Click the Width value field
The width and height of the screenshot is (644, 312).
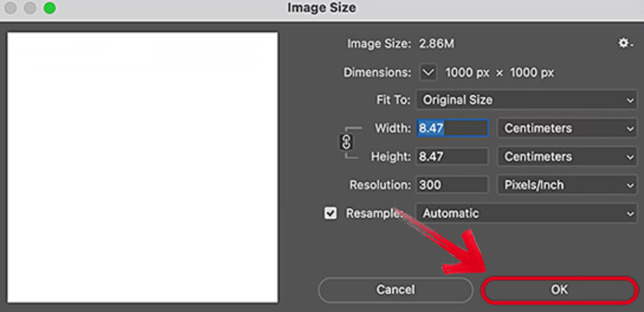click(452, 128)
